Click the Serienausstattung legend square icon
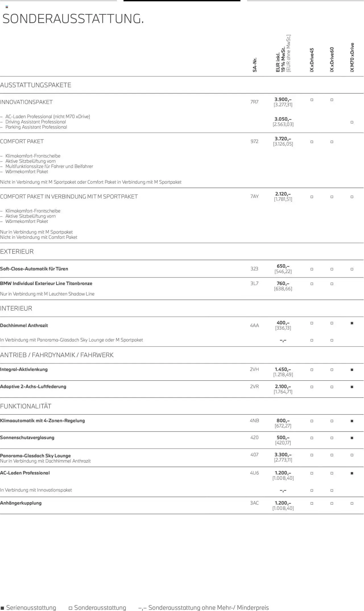 coord(2,608)
